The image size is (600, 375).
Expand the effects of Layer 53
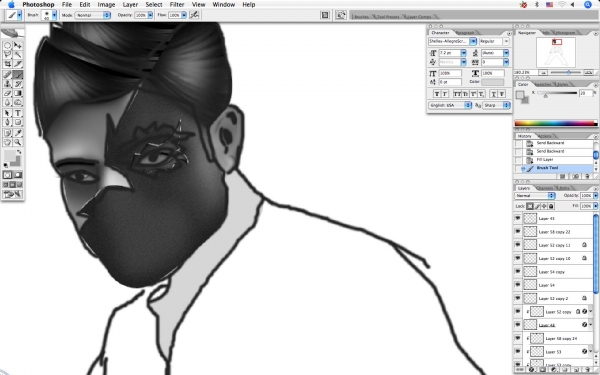click(x=590, y=352)
